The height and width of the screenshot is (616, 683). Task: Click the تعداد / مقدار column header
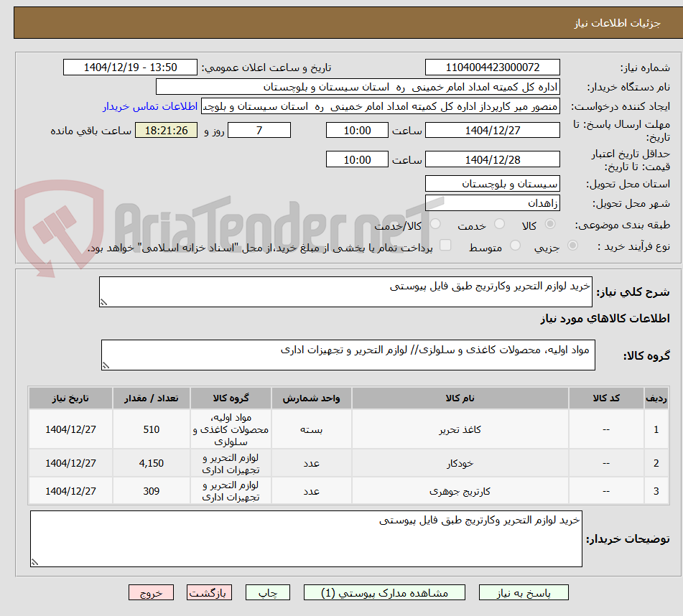pos(151,398)
